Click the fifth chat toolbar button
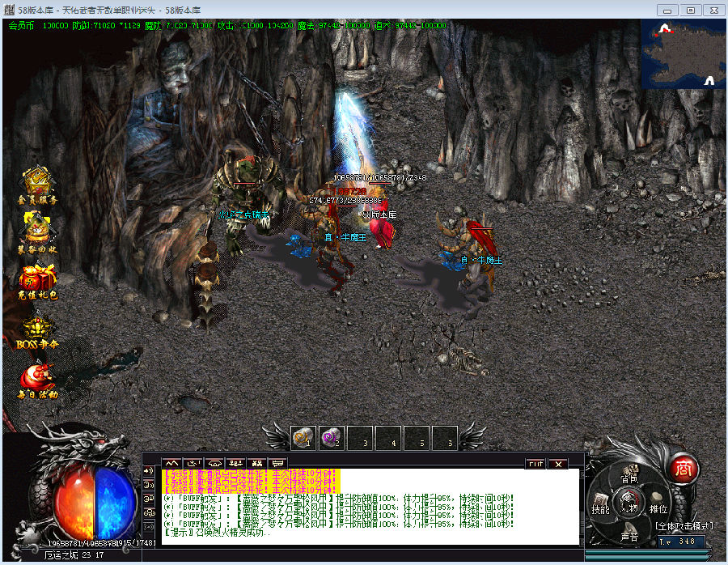The width and height of the screenshot is (728, 565). coord(256,463)
